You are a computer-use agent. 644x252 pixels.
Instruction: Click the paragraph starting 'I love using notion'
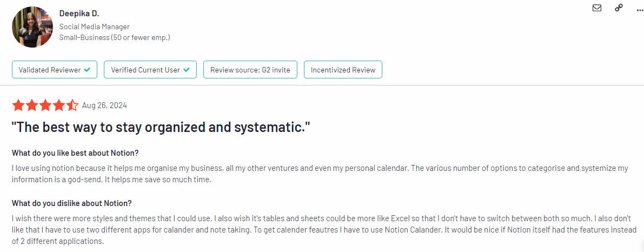tap(319, 174)
